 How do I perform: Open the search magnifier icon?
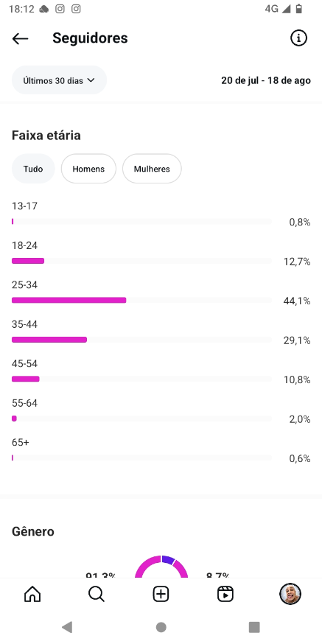pos(97,594)
